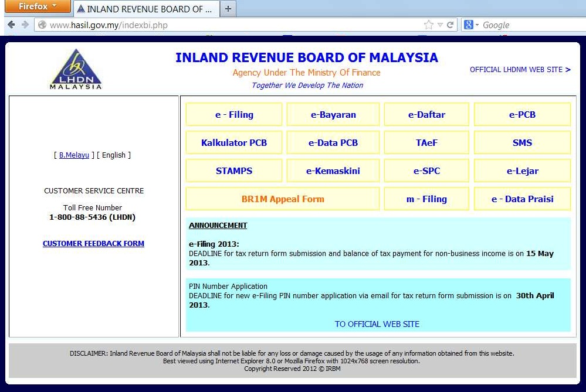Click the ANNOUNCEMENT heading
Viewport: 586px width, 392px height.
point(218,226)
